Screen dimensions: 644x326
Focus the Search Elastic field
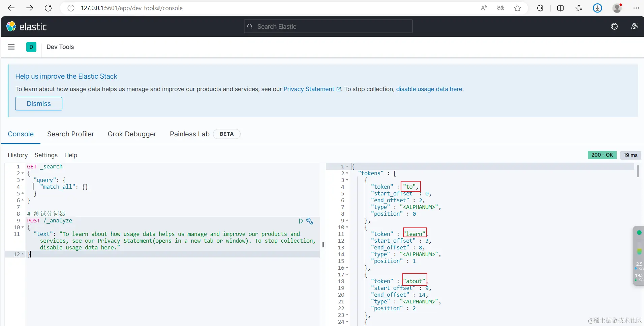pyautogui.click(x=328, y=26)
